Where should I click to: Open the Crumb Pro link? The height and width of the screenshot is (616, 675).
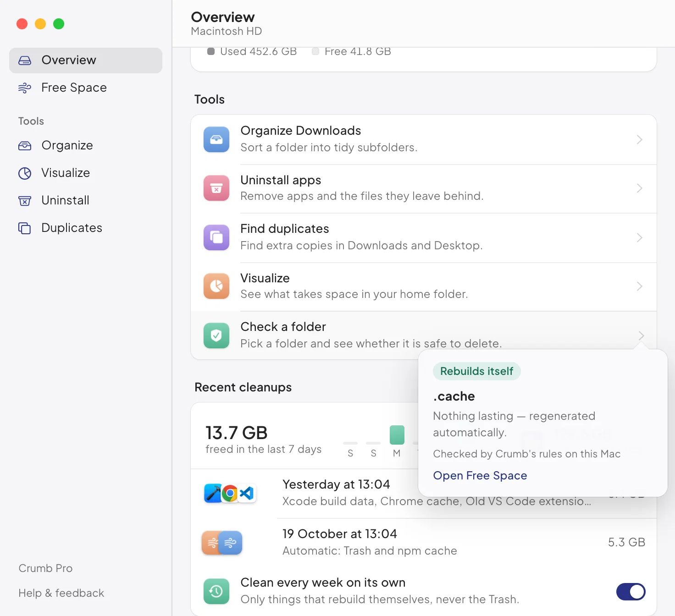[x=45, y=568]
